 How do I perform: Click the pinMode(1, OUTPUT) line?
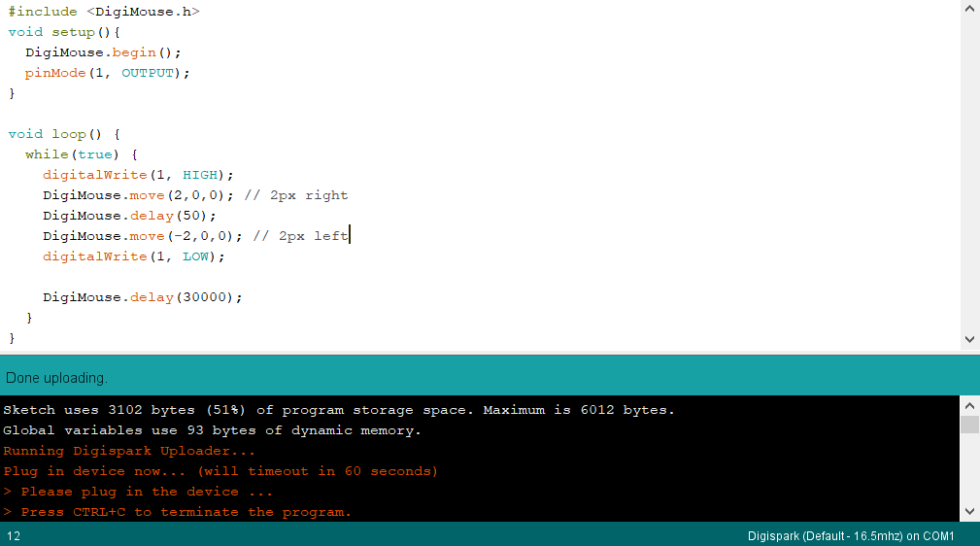point(107,73)
